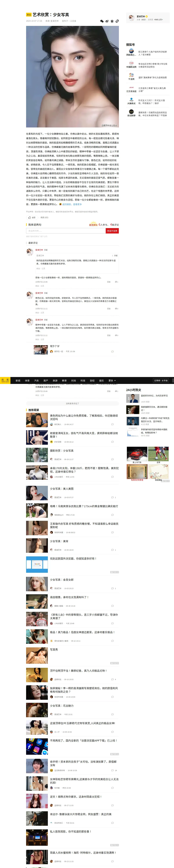Open hot article ranked 2 thumbnail
174x868 pixels.
(x=133, y=409)
